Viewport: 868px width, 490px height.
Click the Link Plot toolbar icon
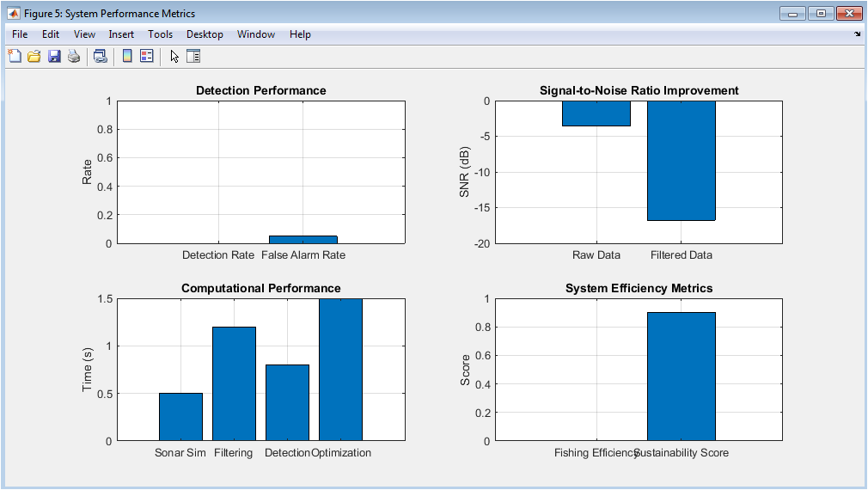pos(101,57)
